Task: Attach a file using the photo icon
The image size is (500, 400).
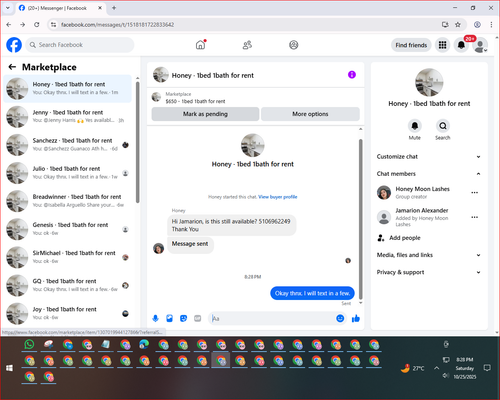Action: 170,319
